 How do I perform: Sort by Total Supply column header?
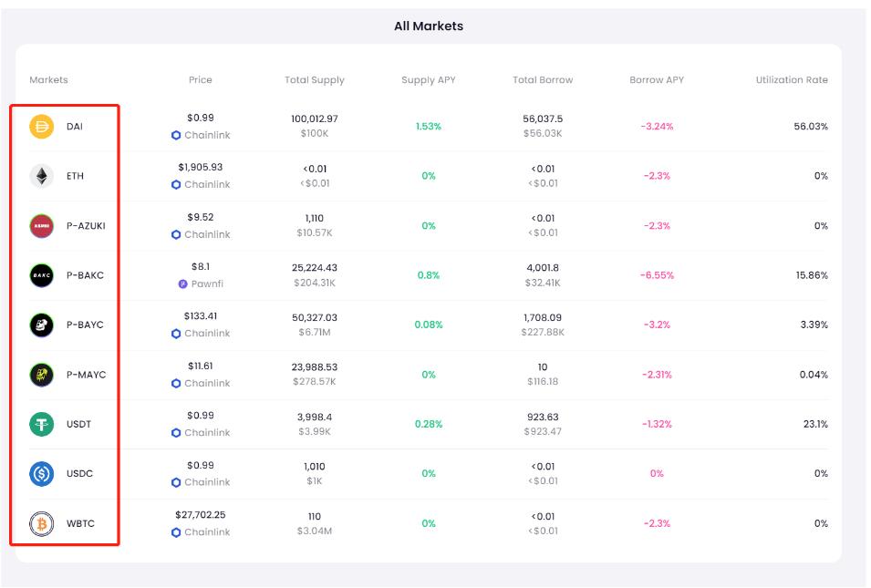315,80
